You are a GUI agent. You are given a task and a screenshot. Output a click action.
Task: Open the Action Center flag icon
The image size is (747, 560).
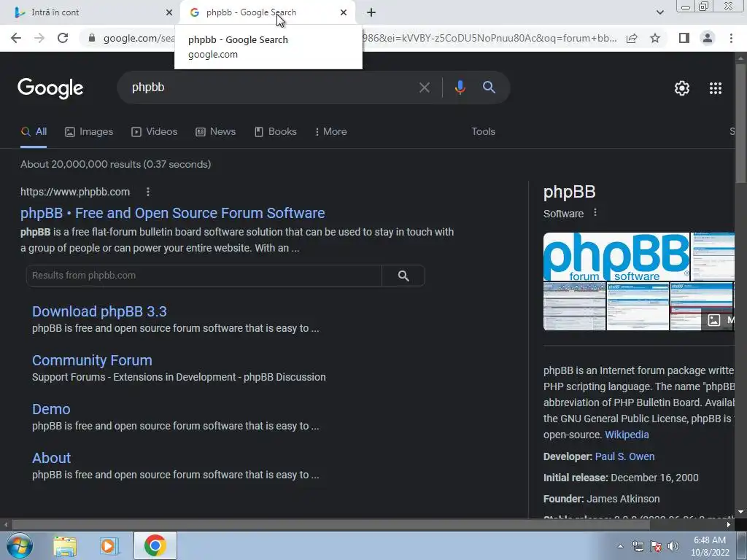tap(656, 546)
